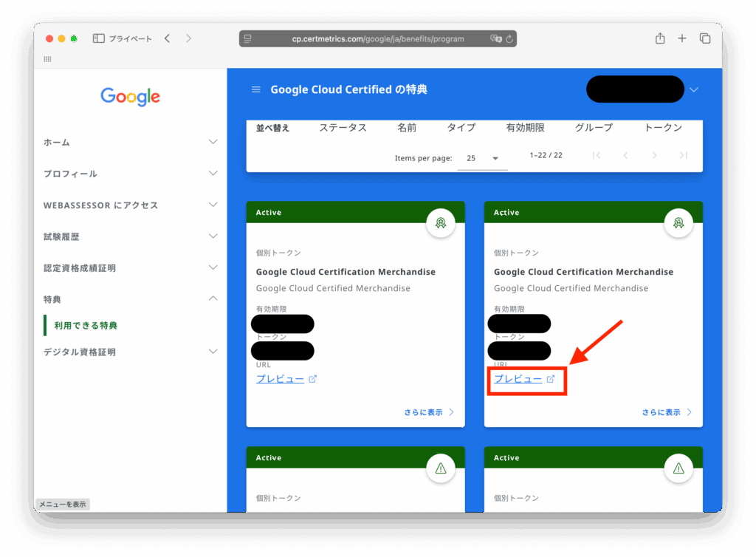Go forward with the browser forward arrow
756x557 pixels.
(x=188, y=38)
